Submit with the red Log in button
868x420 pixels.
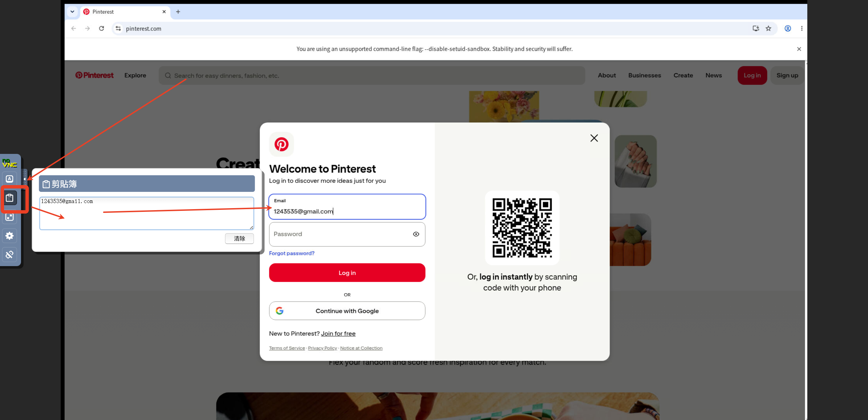pos(347,273)
